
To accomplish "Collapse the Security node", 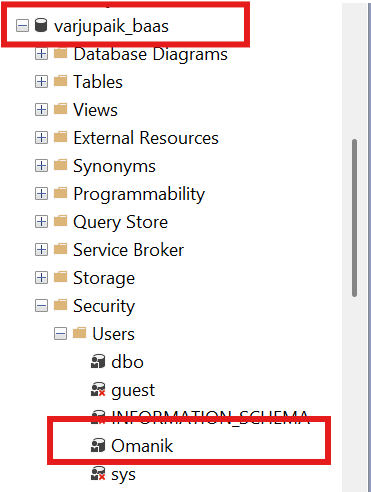I will [x=41, y=306].
